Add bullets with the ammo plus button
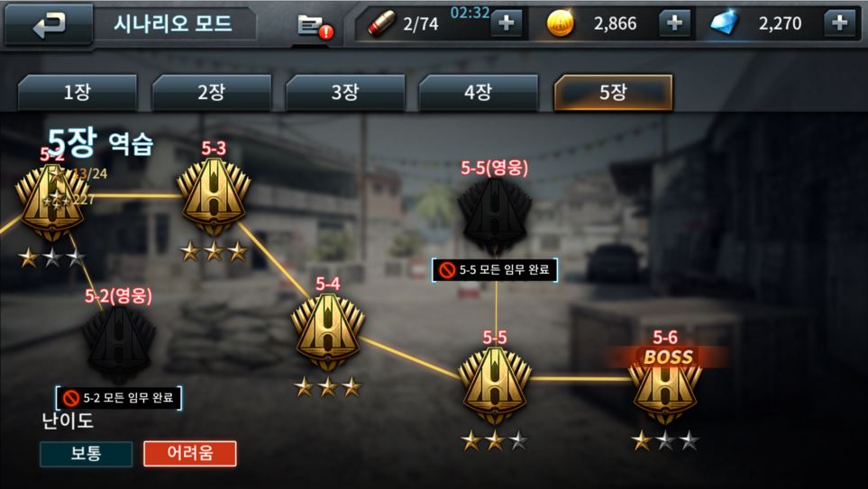 tap(506, 23)
